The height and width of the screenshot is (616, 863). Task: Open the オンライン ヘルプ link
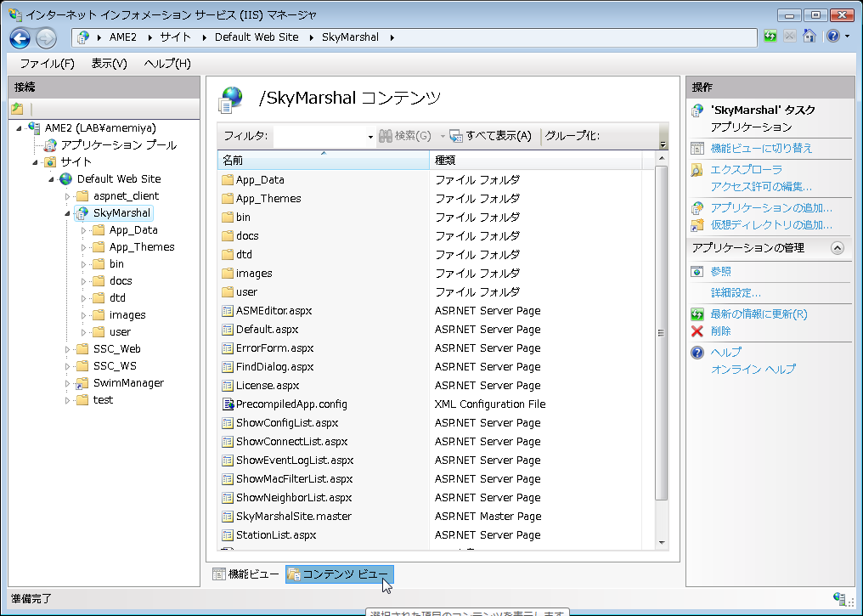pyautogui.click(x=753, y=370)
